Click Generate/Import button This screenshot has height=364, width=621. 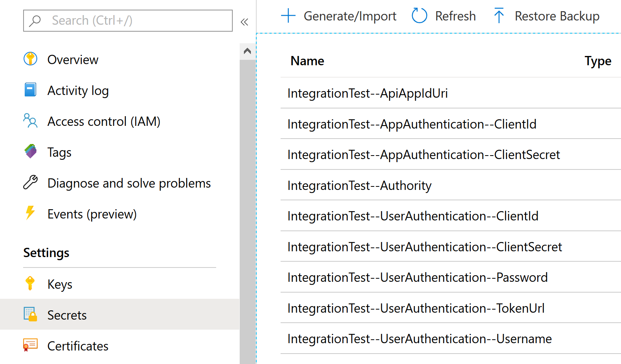coord(338,16)
